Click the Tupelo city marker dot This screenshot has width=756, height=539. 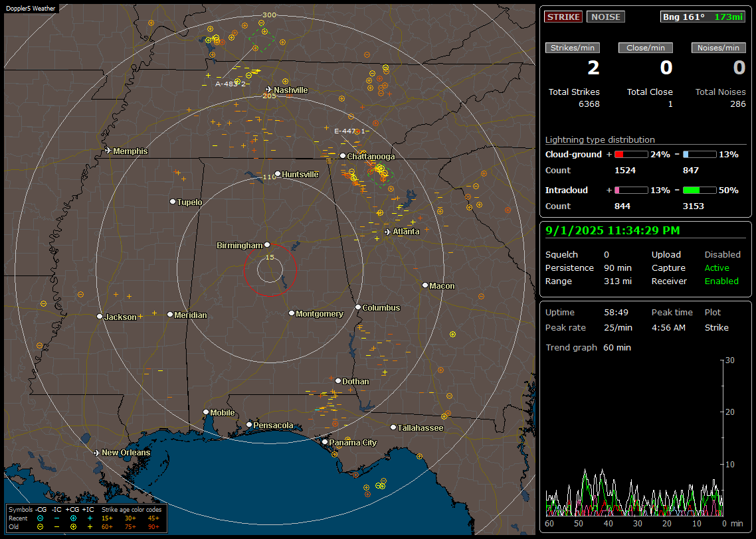coord(173,201)
